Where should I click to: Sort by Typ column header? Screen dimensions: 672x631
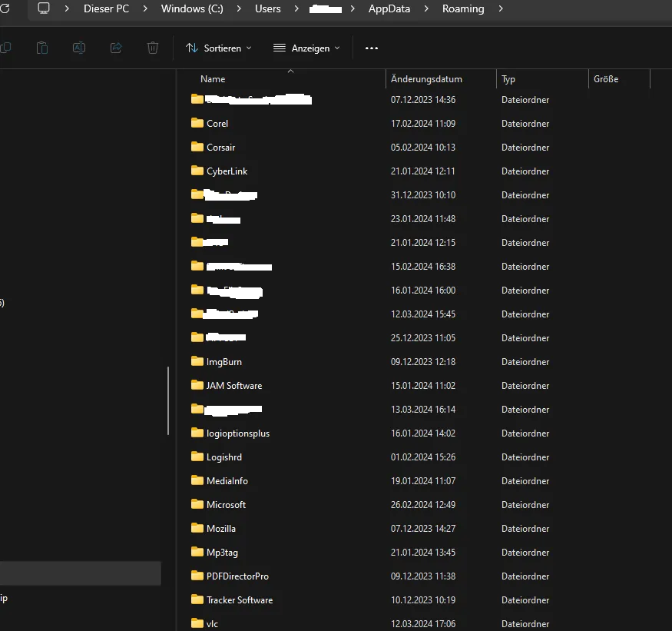[508, 79]
